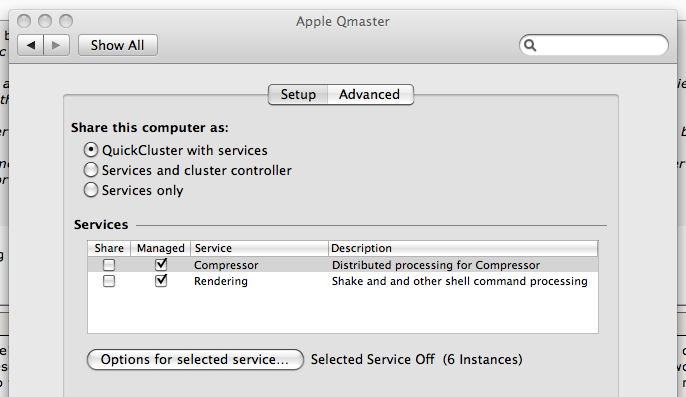This screenshot has height=397, width=686.
Task: Click the magnifying glass search icon
Action: point(530,45)
